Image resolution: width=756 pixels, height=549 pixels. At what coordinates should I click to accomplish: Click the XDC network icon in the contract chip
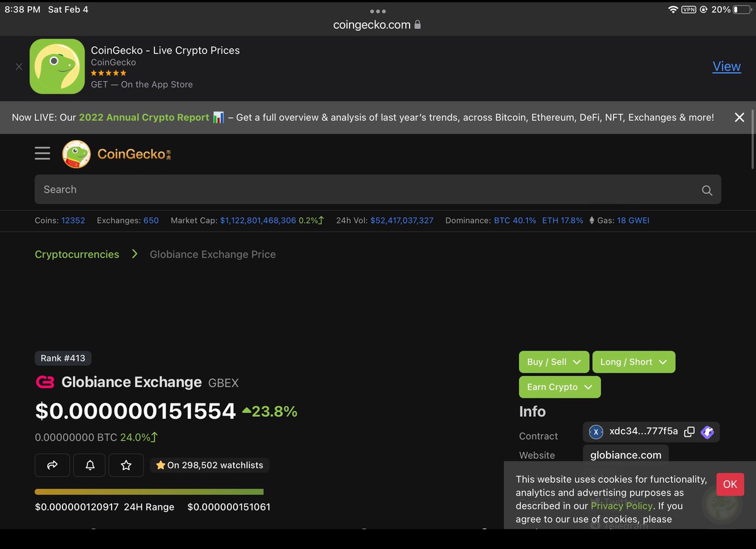coord(596,432)
